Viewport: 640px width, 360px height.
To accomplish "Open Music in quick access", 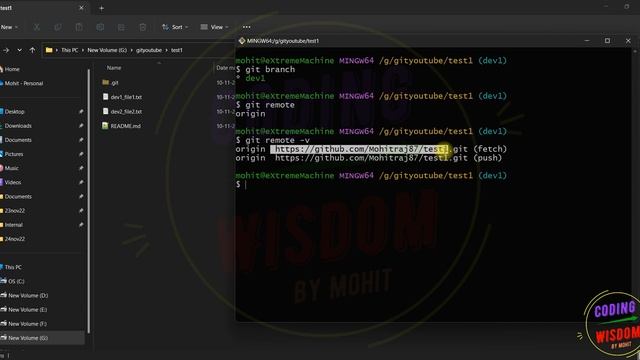I will (10, 168).
